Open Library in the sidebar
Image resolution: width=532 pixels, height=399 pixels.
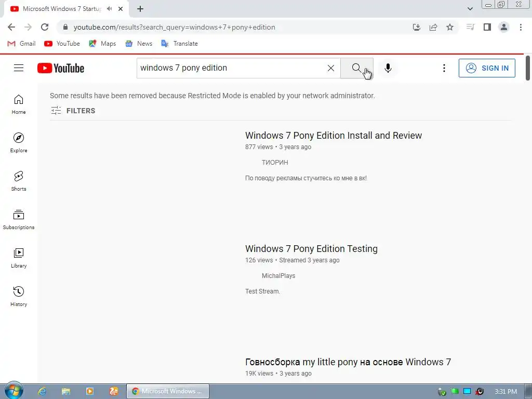tap(19, 258)
